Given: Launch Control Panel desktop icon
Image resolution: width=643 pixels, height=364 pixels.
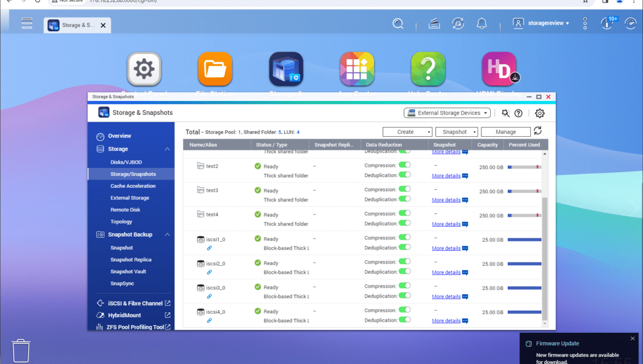Looking at the screenshot, I should (144, 69).
